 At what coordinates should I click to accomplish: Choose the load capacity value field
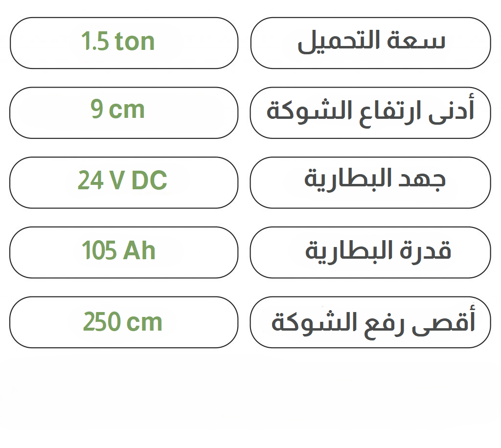123,43
